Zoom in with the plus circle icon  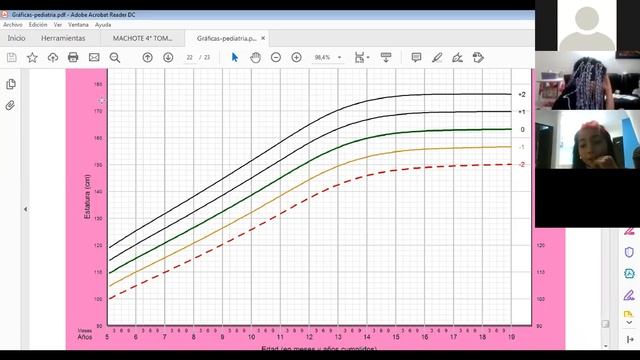tap(297, 58)
